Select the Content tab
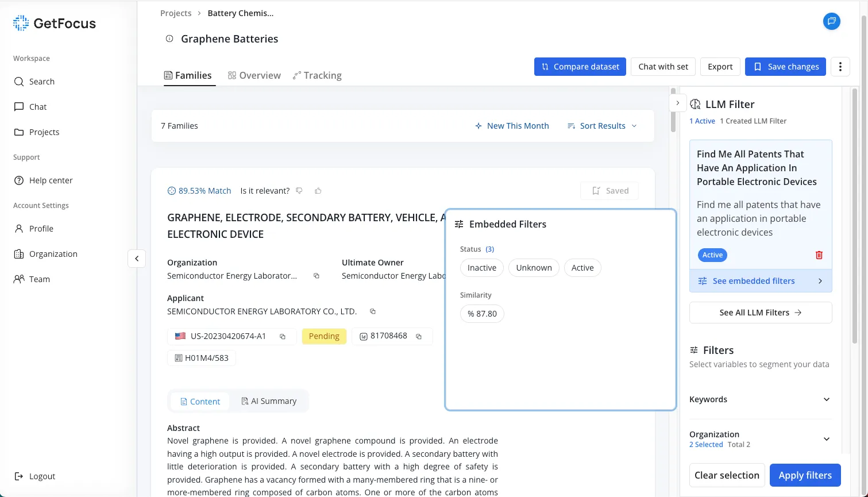Screen dimensions: 868x497 coord(200,401)
